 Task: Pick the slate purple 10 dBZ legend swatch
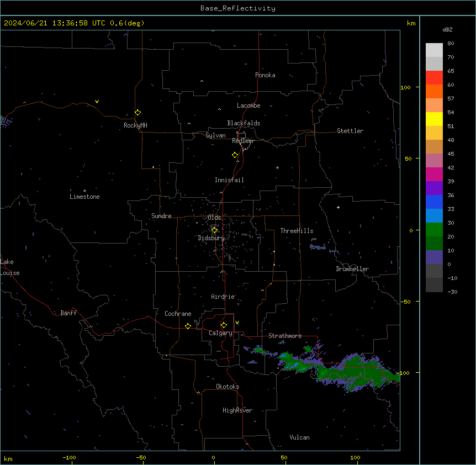click(434, 257)
